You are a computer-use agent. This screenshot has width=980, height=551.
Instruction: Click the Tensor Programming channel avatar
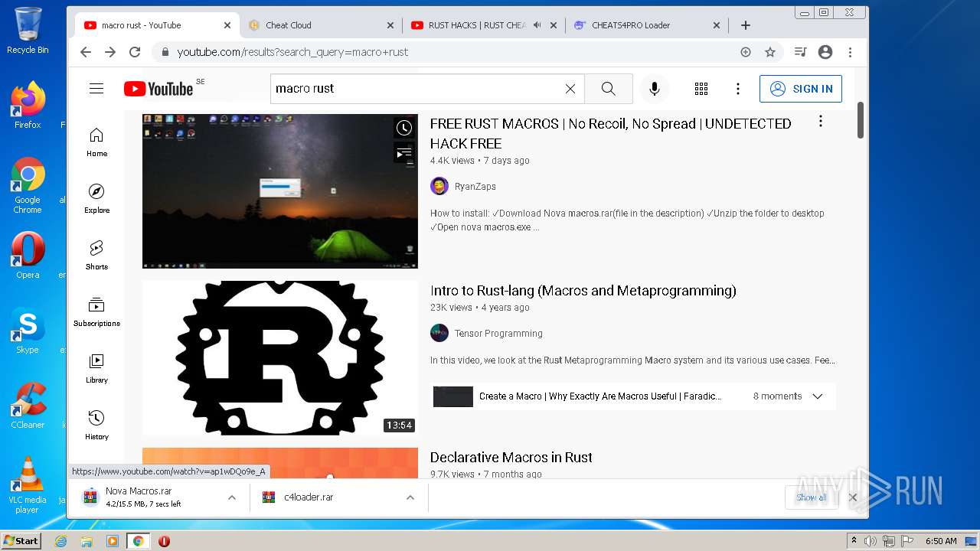[439, 333]
